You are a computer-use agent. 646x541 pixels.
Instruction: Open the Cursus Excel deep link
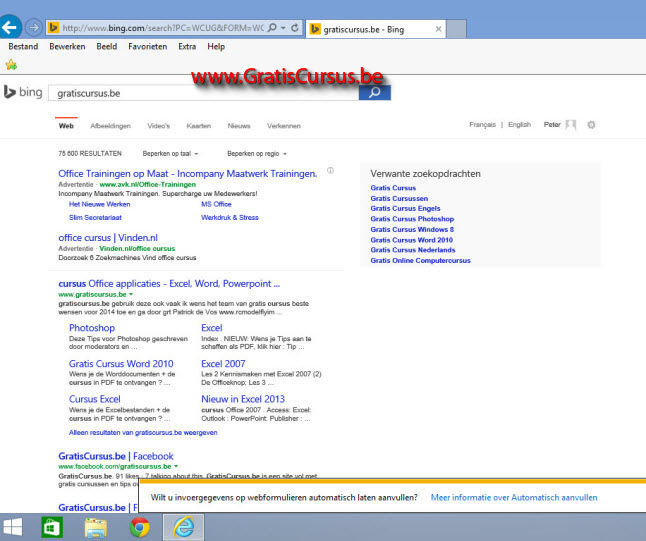(95, 399)
